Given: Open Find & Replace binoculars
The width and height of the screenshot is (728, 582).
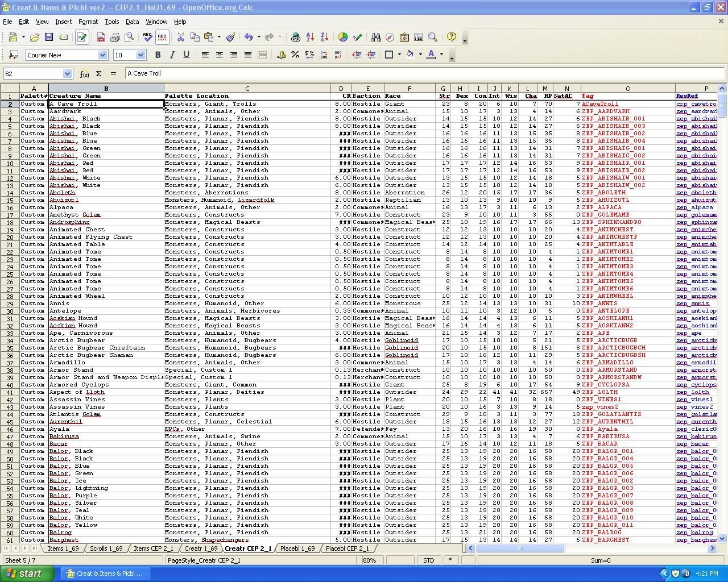Looking at the screenshot, I should [x=375, y=37].
